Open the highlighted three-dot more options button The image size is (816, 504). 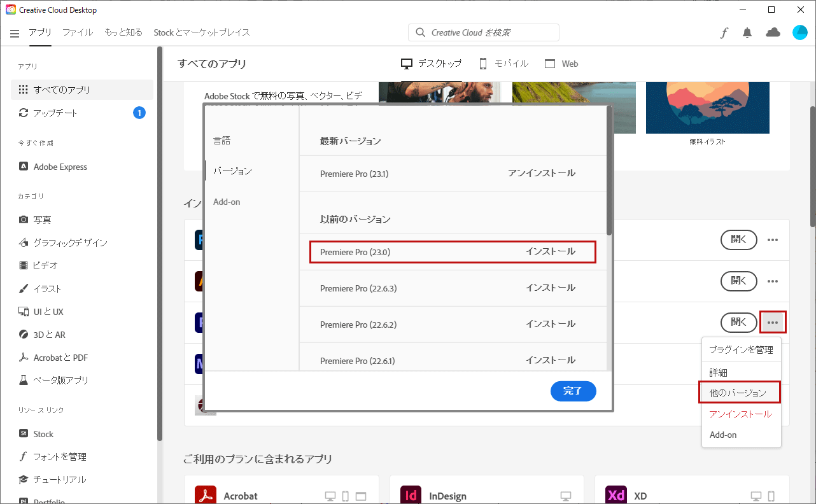[x=773, y=322]
